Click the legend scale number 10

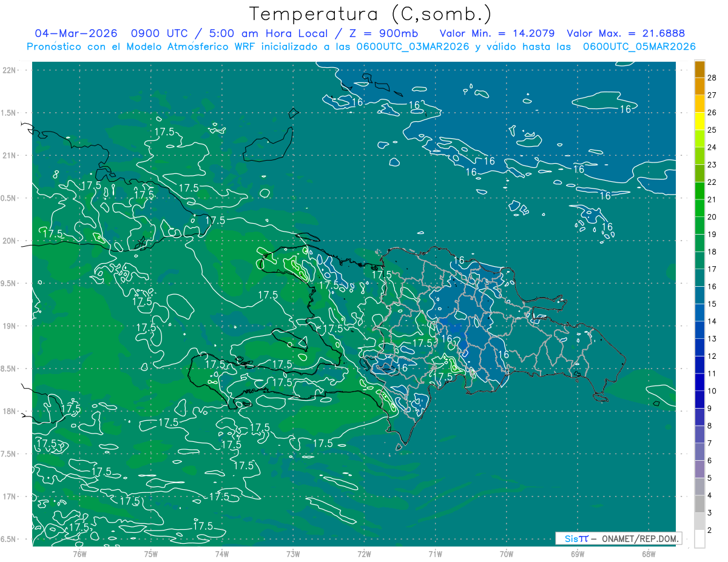pos(712,391)
